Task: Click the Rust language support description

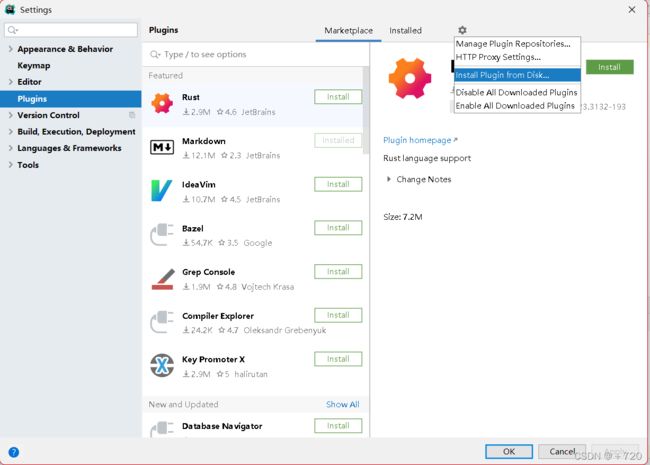Action: 427,158
